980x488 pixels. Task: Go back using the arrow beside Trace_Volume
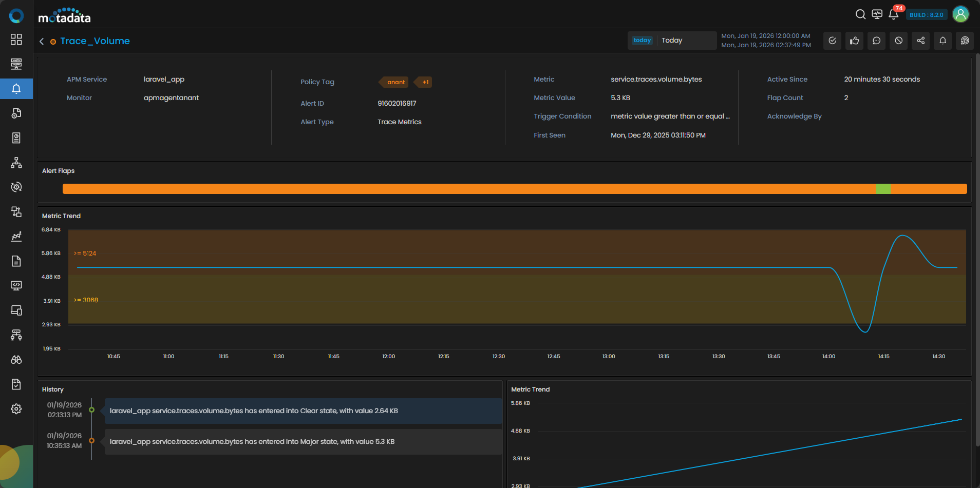[x=42, y=41]
